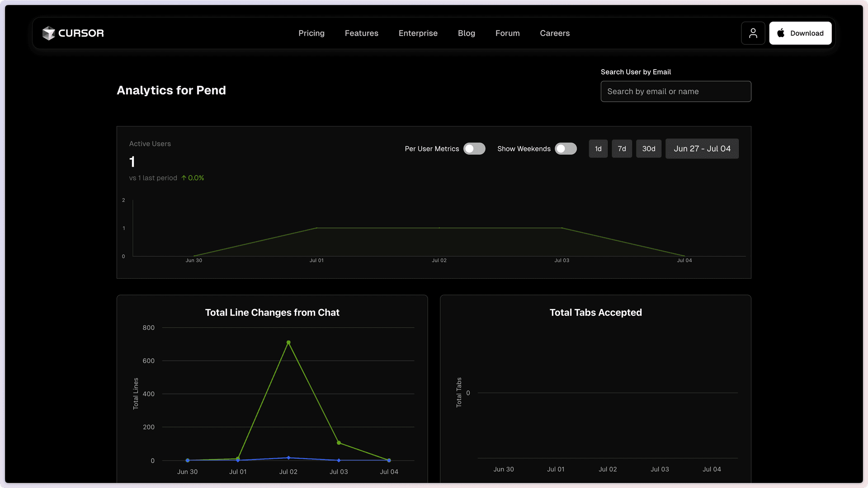Click the blue line point at Jun 30
This screenshot has height=488, width=868.
click(x=188, y=460)
